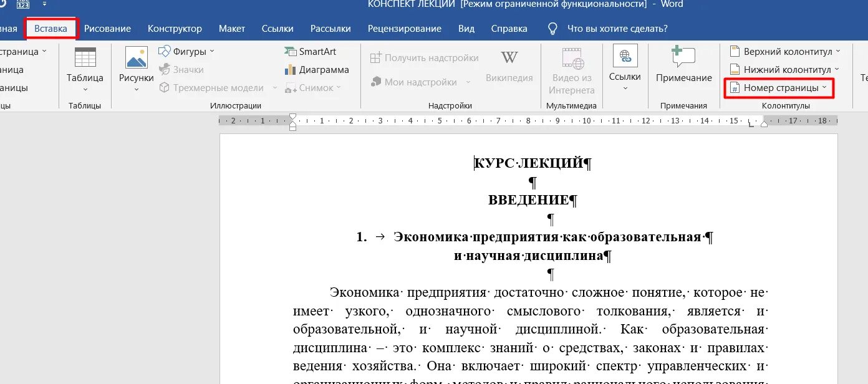Click the horizontal ruler
This screenshot has width=868, height=384.
(x=528, y=121)
